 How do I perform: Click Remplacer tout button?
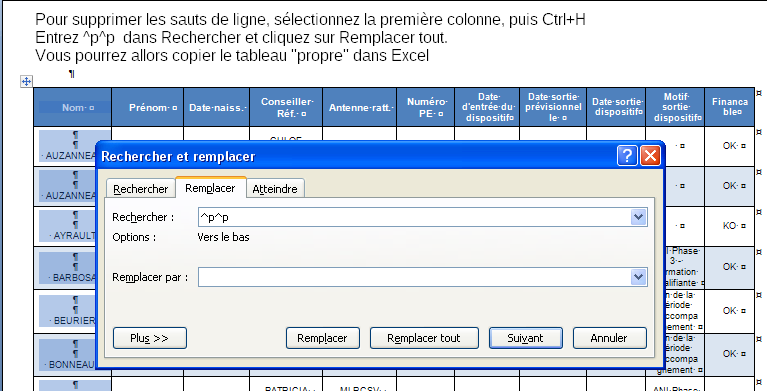tap(424, 338)
